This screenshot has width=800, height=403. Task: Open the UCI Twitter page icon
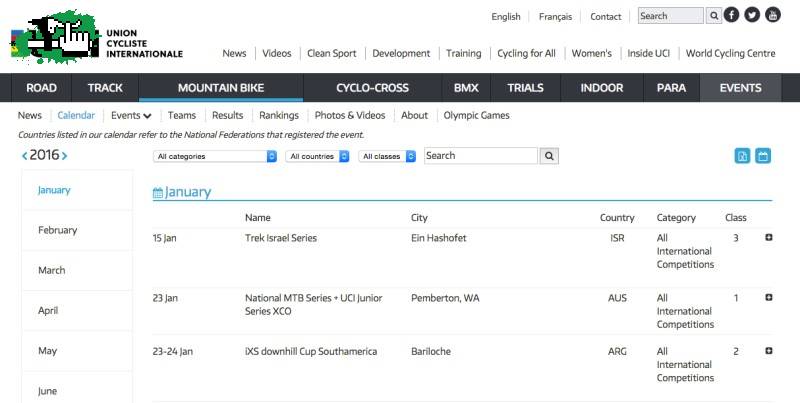752,15
